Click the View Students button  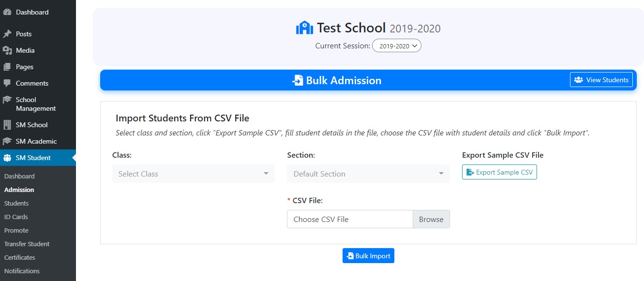(x=601, y=80)
